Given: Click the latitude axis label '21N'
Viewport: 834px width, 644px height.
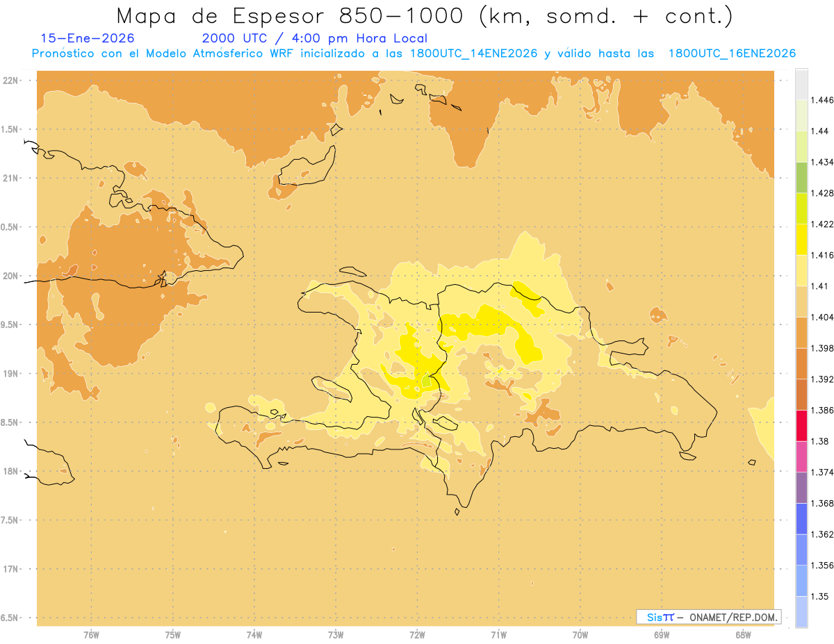Looking at the screenshot, I should (10, 178).
